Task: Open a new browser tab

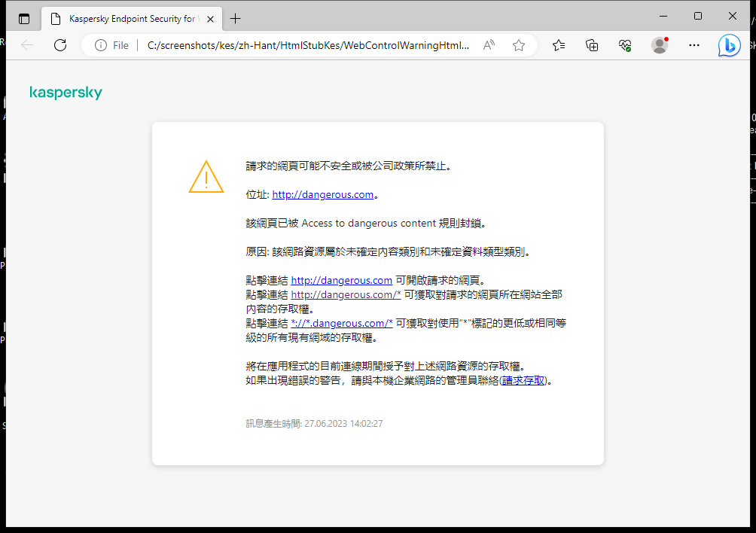Action: click(x=236, y=18)
